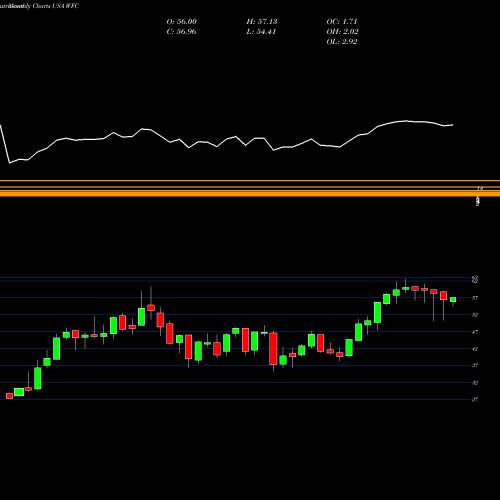This screenshot has width=500, height=500.
Task: Click the 'O: 56.00' open price value
Action: tap(181, 22)
